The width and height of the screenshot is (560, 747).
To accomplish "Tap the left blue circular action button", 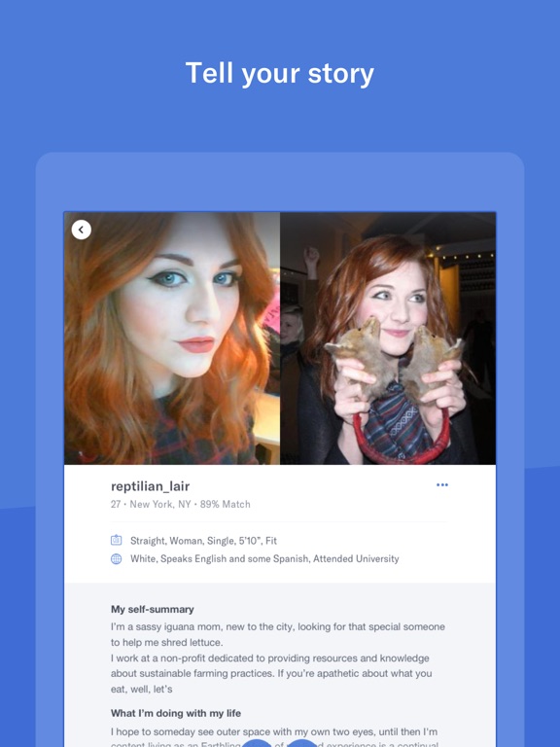I will tap(257, 743).
